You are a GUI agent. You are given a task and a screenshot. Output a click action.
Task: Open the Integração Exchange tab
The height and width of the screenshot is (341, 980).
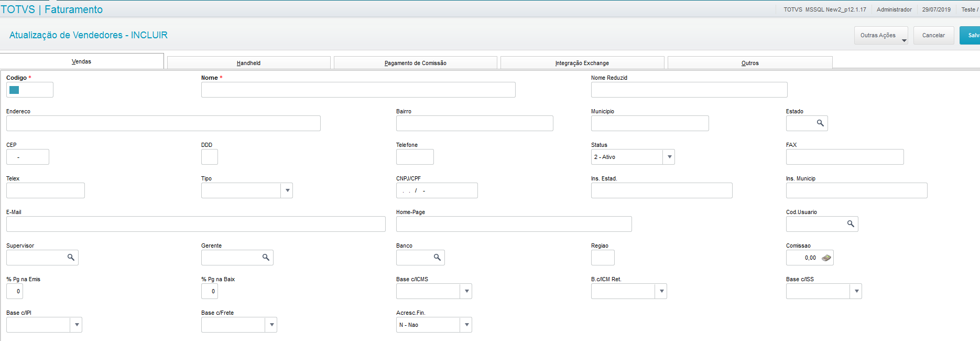tap(582, 63)
